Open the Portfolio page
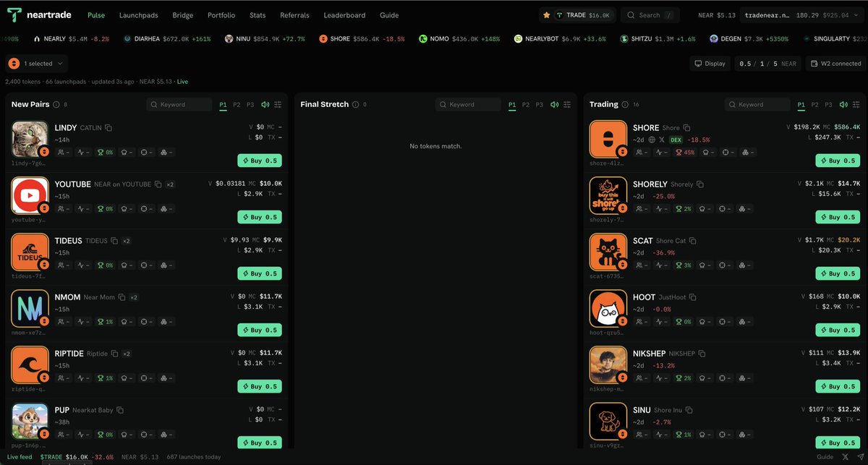Image resolution: width=868 pixels, height=465 pixels. click(221, 15)
